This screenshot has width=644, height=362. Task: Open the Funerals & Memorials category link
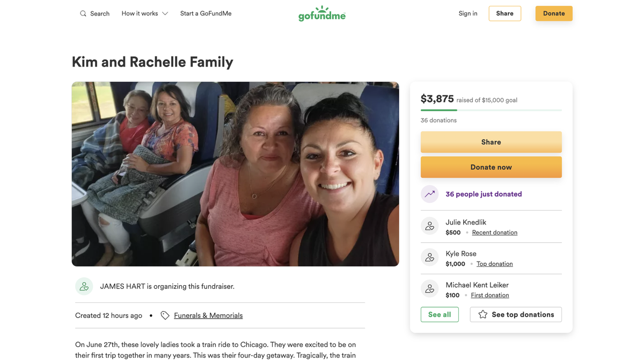pyautogui.click(x=208, y=315)
